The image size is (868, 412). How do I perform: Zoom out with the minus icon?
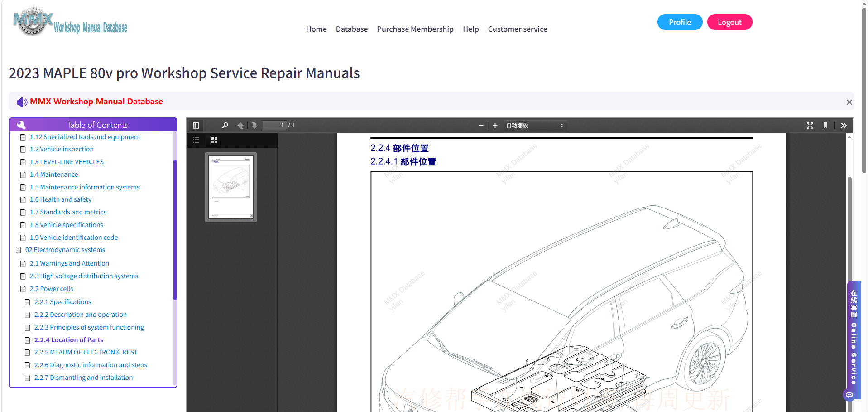click(481, 126)
